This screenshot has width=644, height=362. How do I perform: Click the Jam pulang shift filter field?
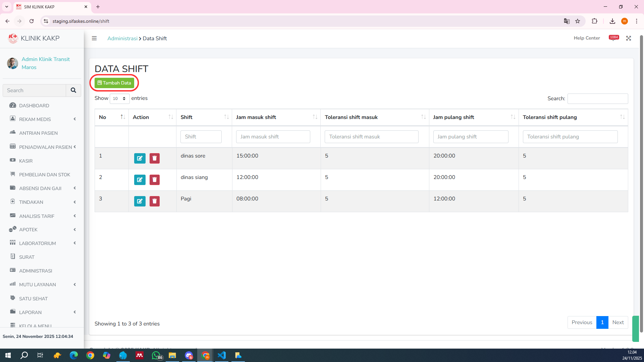tap(470, 137)
